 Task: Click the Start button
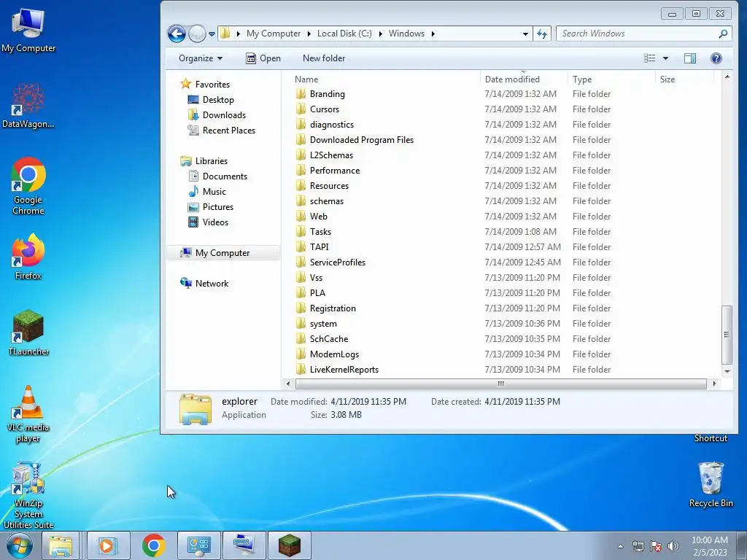click(20, 545)
